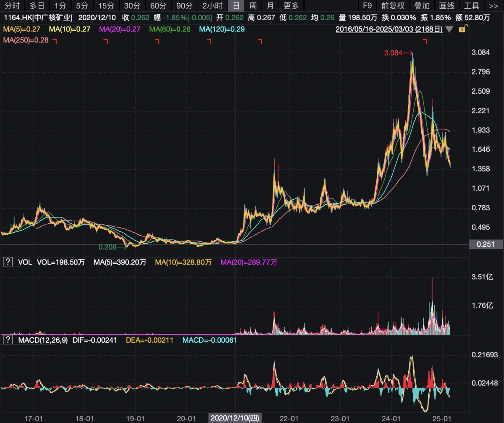This screenshot has height=423, width=504.
Task: Click the 1.933 price axis label
Action: 481,130
